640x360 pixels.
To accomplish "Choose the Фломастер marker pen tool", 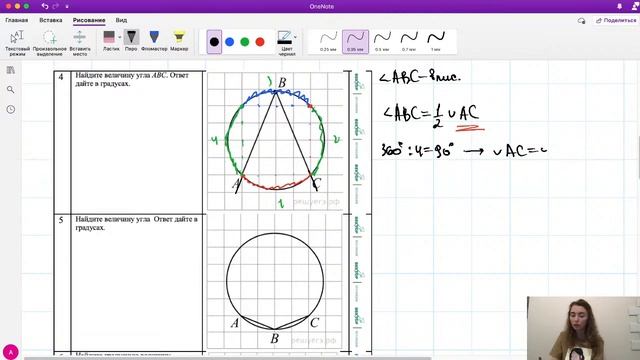I will [154, 41].
